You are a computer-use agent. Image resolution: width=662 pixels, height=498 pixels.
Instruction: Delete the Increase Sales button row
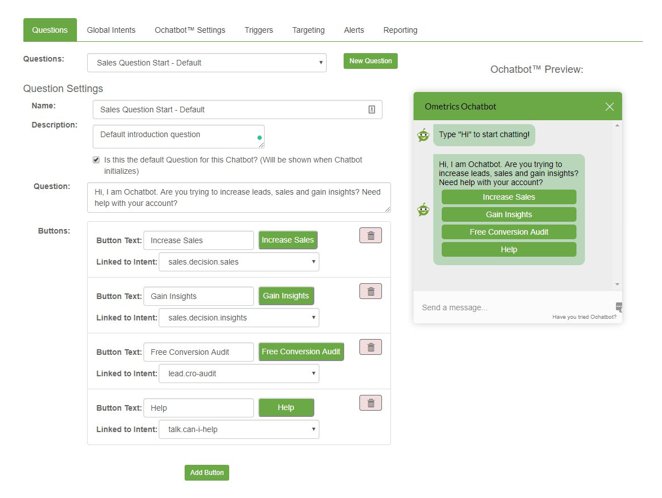point(370,235)
